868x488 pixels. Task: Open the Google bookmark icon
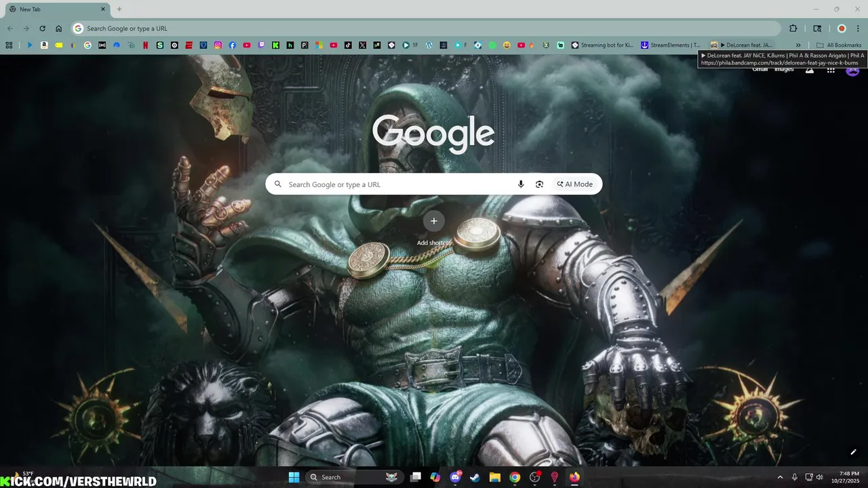tap(87, 45)
